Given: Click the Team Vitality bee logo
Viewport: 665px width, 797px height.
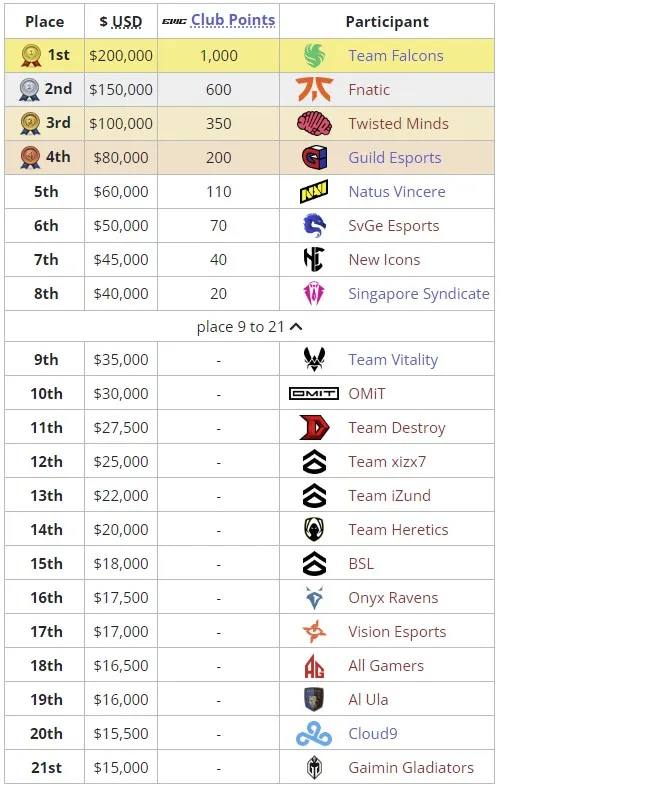Looking at the screenshot, I should tap(314, 359).
